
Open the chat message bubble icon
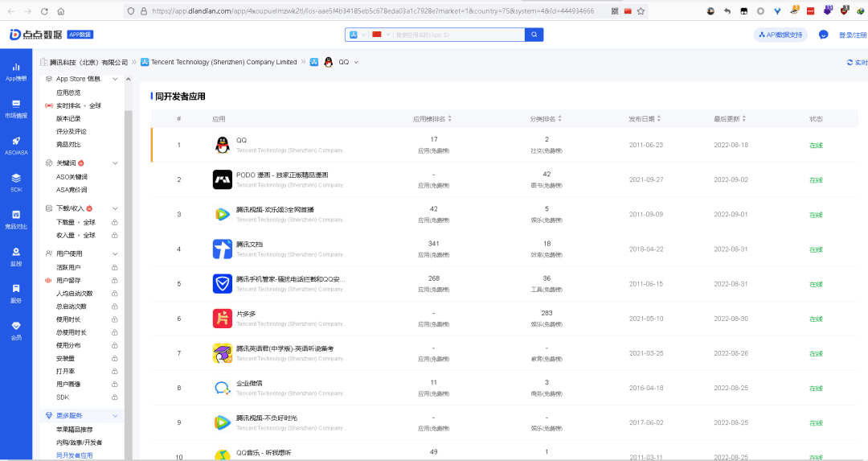coord(823,35)
